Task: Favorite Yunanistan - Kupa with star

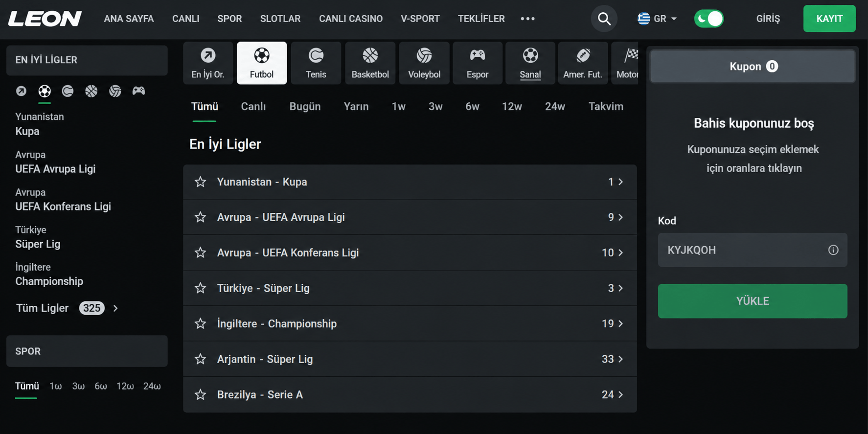Action: tap(200, 182)
